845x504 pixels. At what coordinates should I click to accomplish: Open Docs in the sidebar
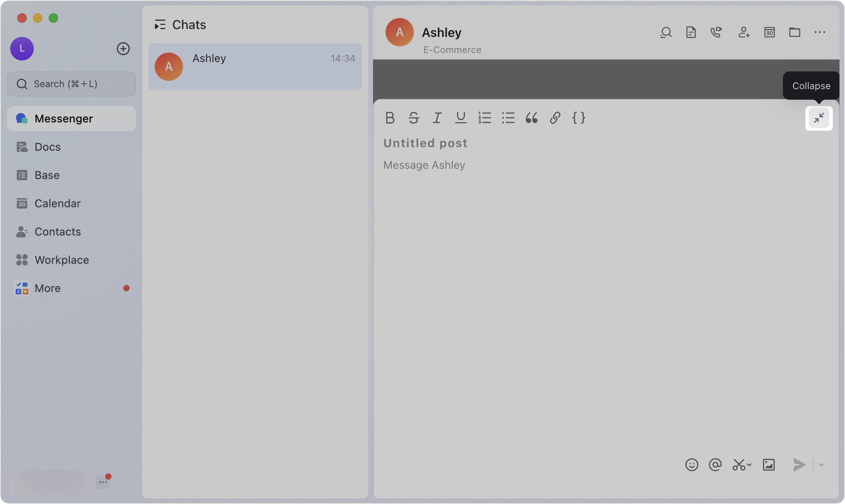coord(71,147)
